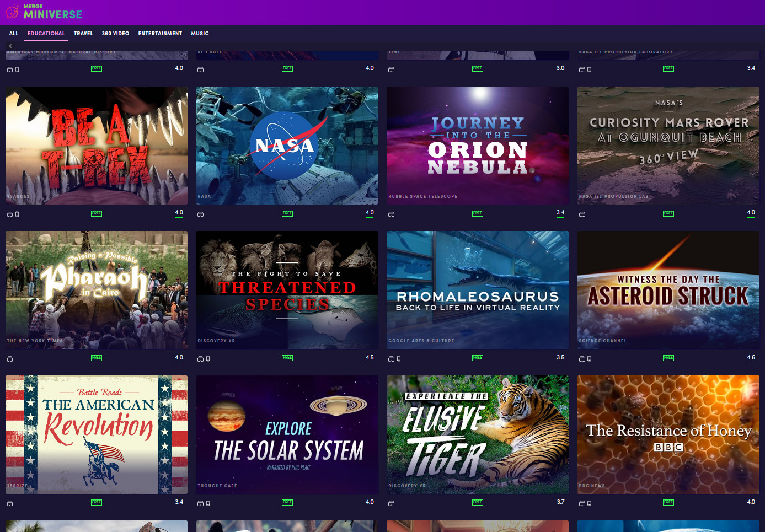This screenshot has height=532, width=765.
Task: Click FREE badge under Explore Solar System
Action: pos(287,502)
